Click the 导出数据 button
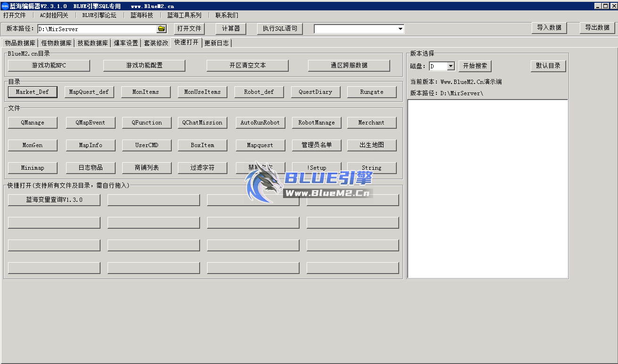This screenshot has height=364, width=618. click(597, 28)
